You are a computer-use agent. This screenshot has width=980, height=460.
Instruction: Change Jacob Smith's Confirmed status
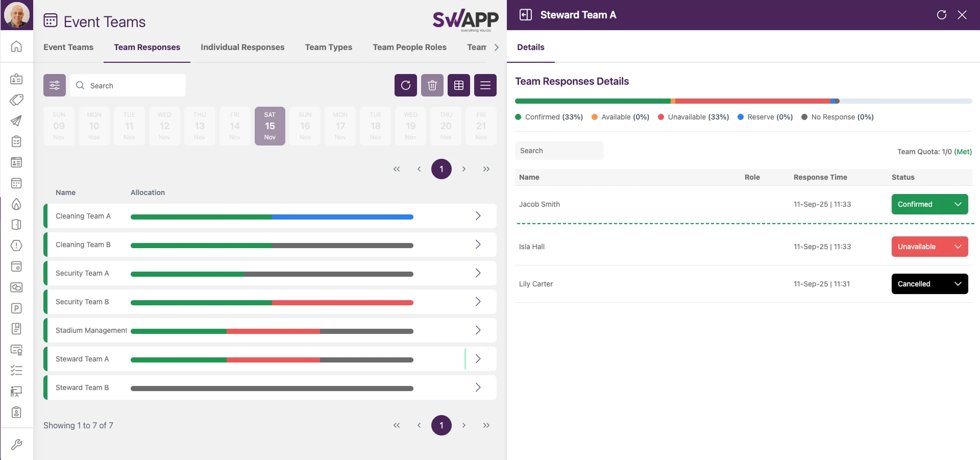(958, 204)
